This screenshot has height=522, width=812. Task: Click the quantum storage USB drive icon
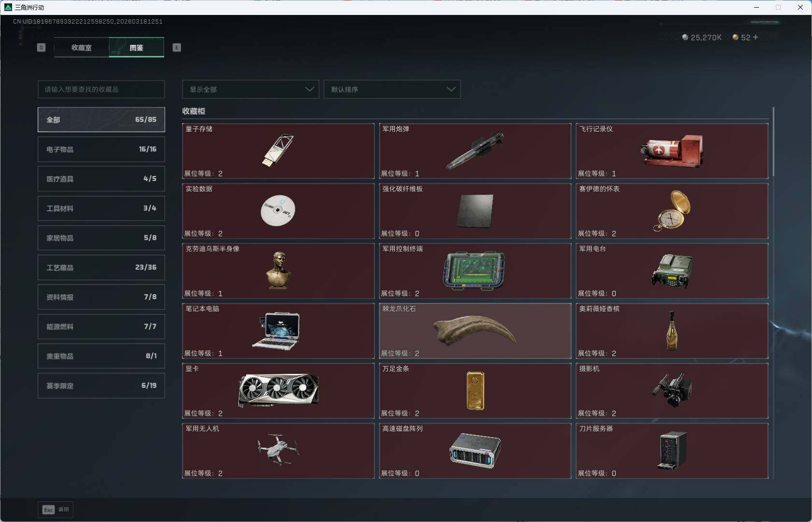click(278, 151)
